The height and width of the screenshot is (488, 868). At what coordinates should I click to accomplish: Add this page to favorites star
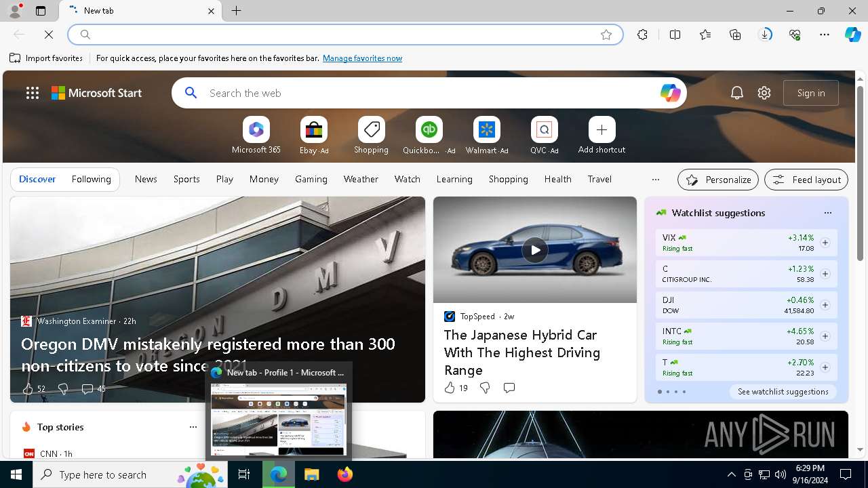pyautogui.click(x=606, y=35)
